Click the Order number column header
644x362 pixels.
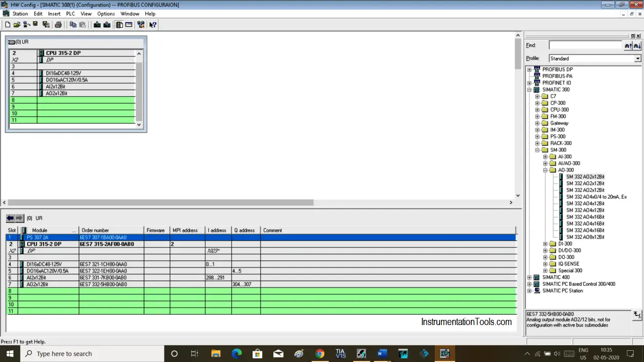111,231
